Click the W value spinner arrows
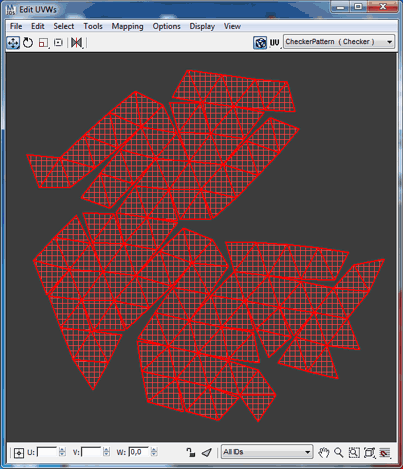Viewport: 403px width, 469px height. pyautogui.click(x=154, y=452)
